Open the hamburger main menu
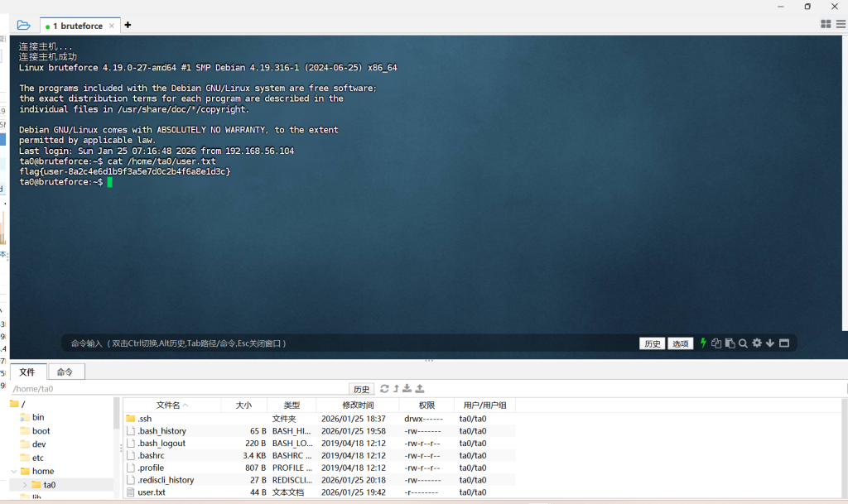 click(840, 24)
